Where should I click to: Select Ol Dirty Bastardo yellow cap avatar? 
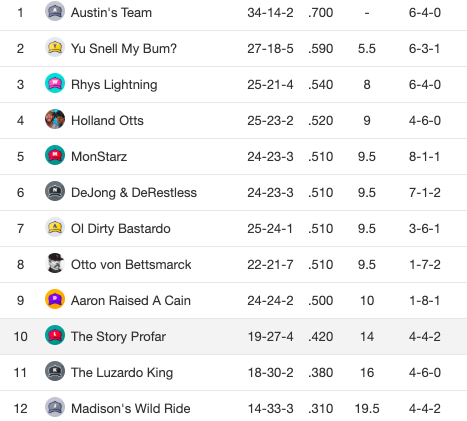pyautogui.click(x=55, y=227)
